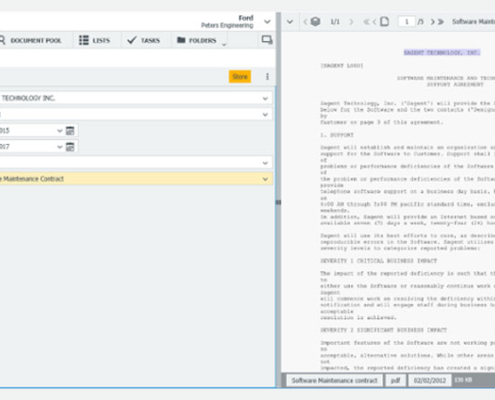Go to the next document in the stack

tap(351, 22)
